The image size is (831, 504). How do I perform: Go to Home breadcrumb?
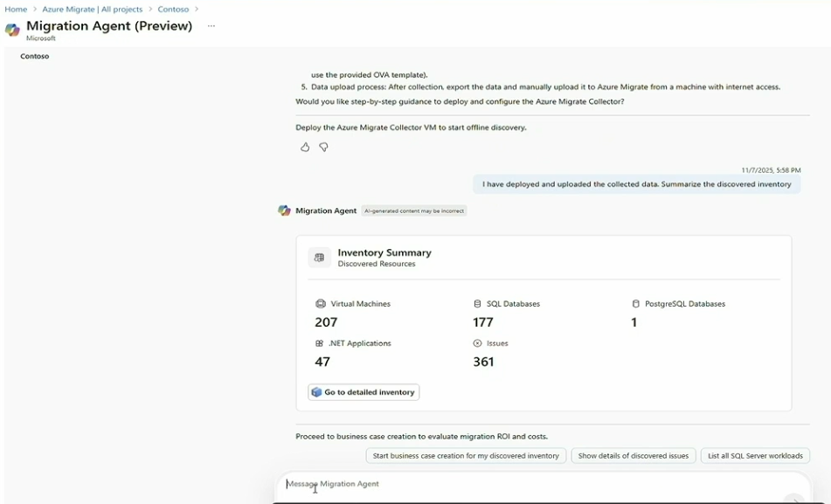[x=16, y=9]
